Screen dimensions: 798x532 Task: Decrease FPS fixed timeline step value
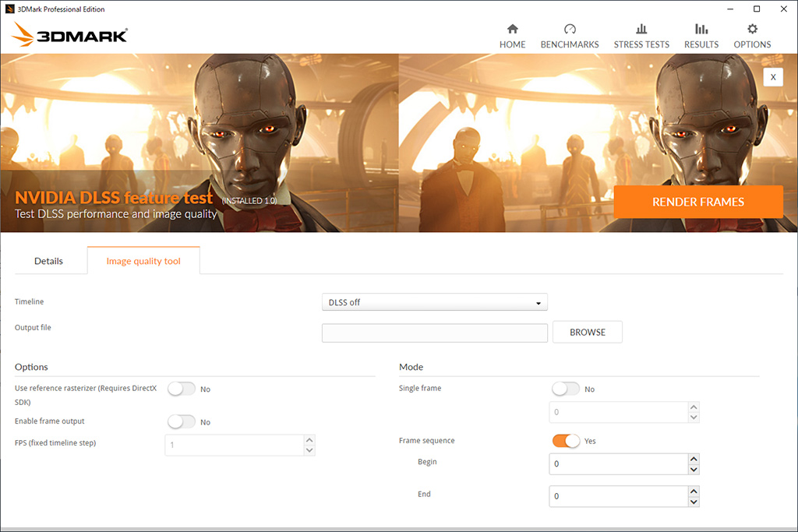tap(309, 451)
